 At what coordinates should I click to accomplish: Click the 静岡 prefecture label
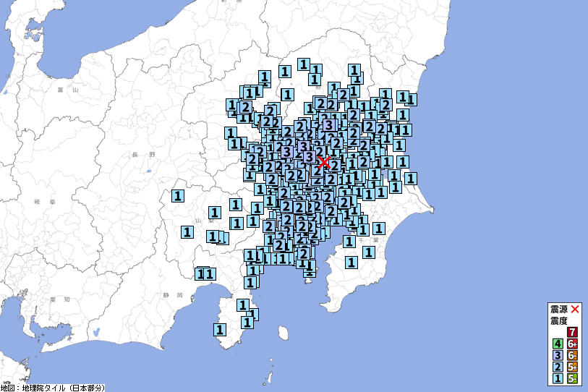tap(173, 295)
